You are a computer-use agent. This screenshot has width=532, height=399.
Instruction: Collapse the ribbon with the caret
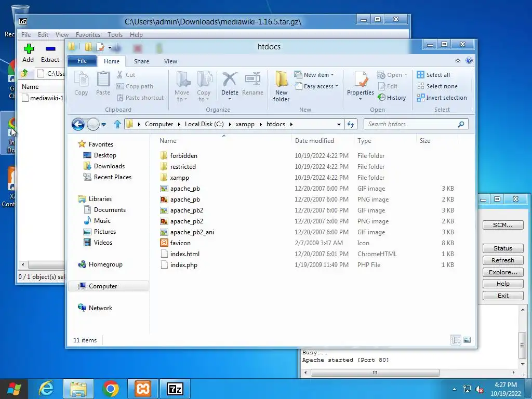pyautogui.click(x=458, y=60)
